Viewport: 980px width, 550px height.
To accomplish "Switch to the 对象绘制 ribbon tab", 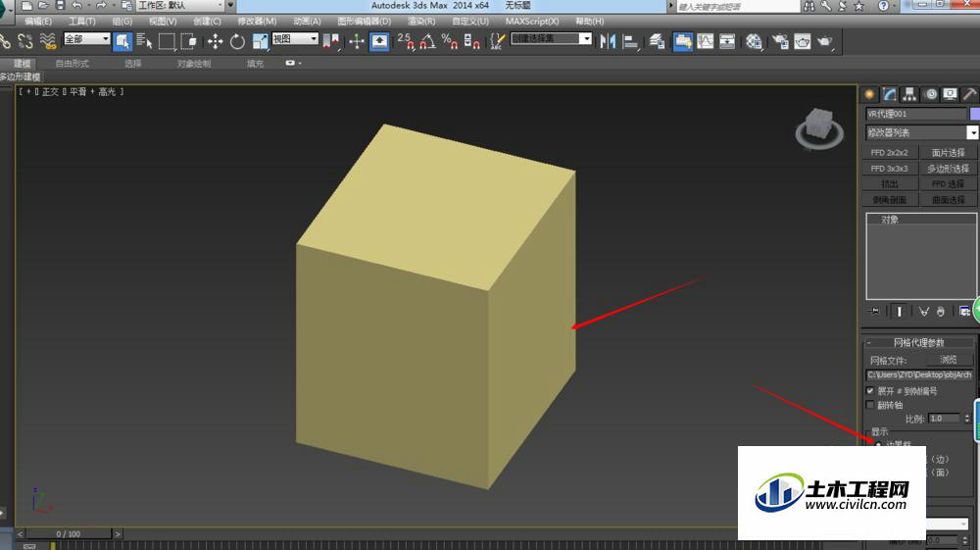I will [194, 63].
